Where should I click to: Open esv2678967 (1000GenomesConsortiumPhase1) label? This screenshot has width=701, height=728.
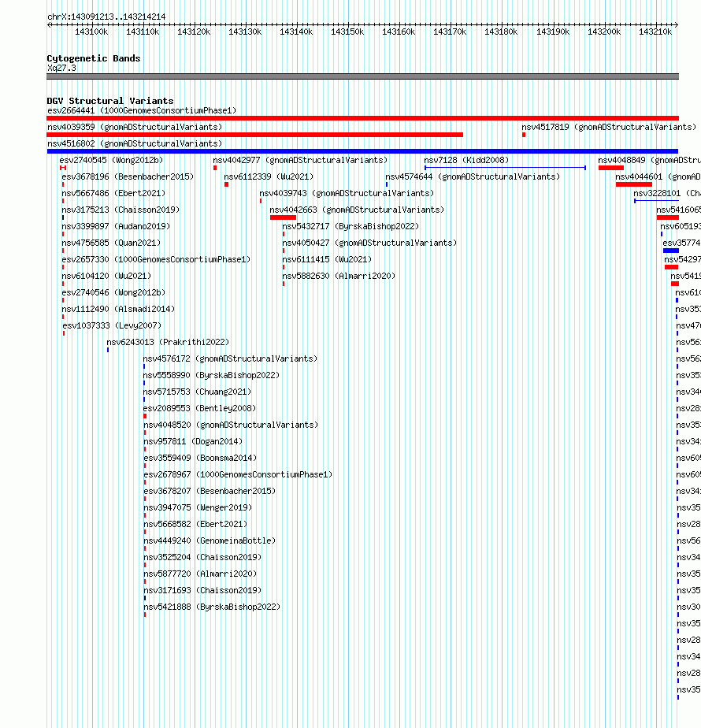coord(238,474)
